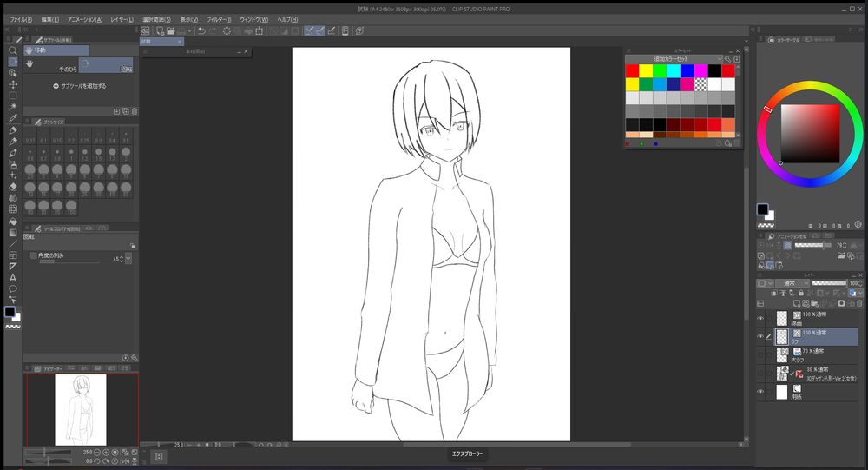Click the Clip Studio launcher icon
This screenshot has width=868, height=470.
[145, 31]
